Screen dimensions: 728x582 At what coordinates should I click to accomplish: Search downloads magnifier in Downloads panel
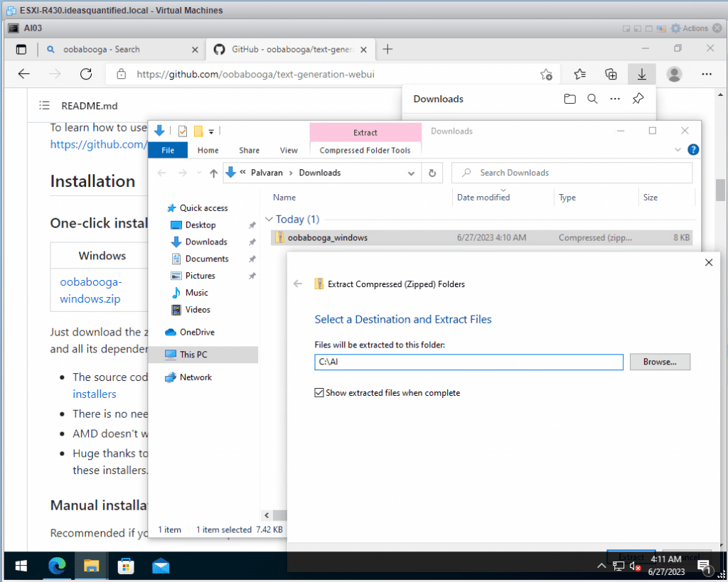592,99
